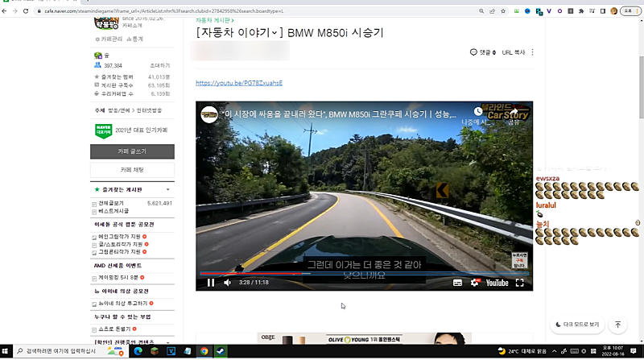Copy the post URL

(x=514, y=52)
